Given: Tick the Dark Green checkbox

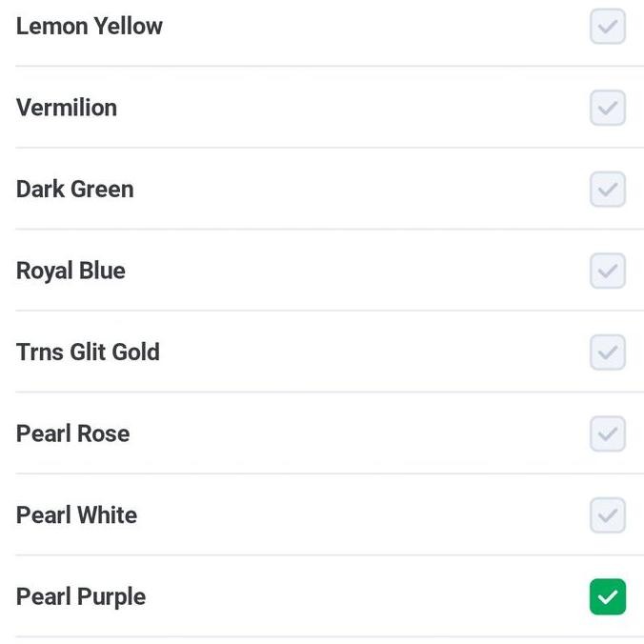Looking at the screenshot, I should point(608,190).
